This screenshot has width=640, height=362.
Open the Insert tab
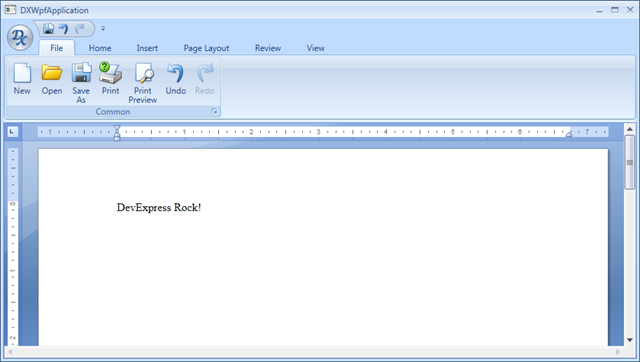tap(147, 48)
